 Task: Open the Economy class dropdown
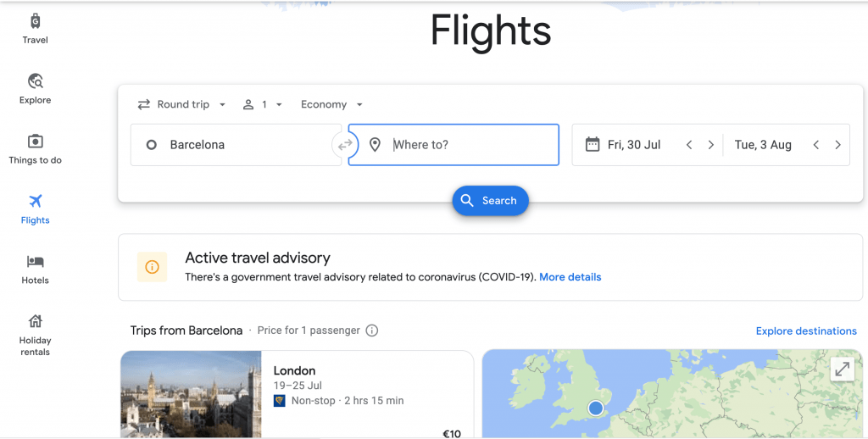[331, 104]
